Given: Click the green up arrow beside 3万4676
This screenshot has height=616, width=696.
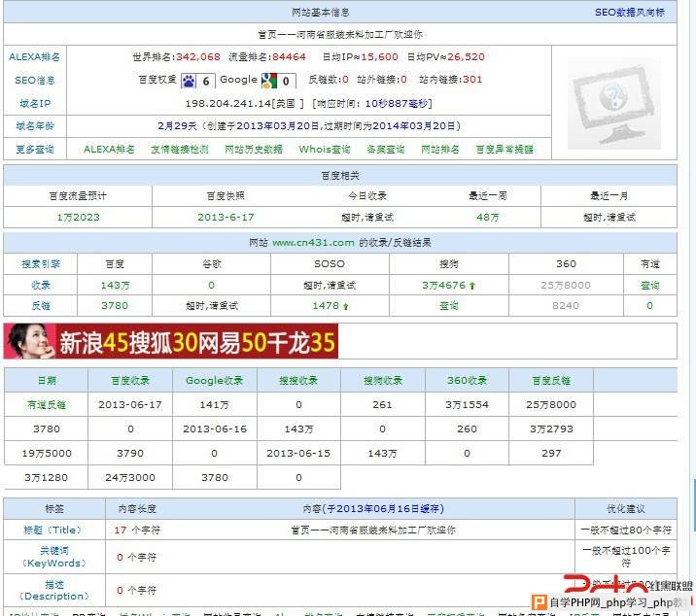Looking at the screenshot, I should [x=471, y=286].
